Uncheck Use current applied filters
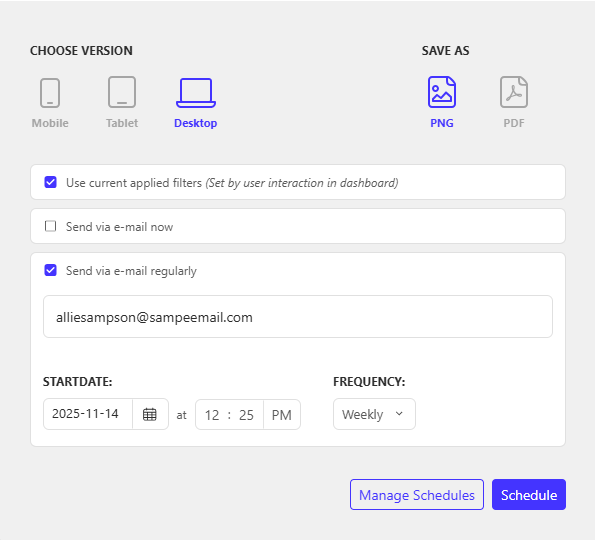595x540 pixels. pos(50,182)
